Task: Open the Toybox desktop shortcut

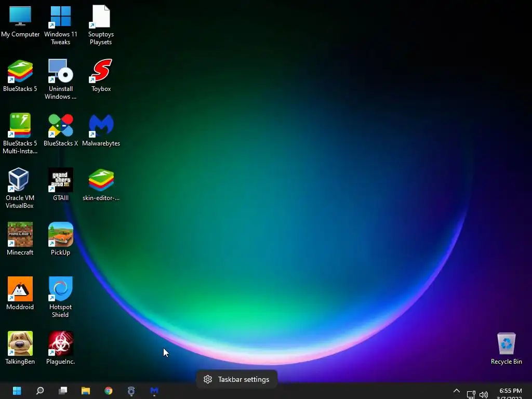Action: click(101, 76)
